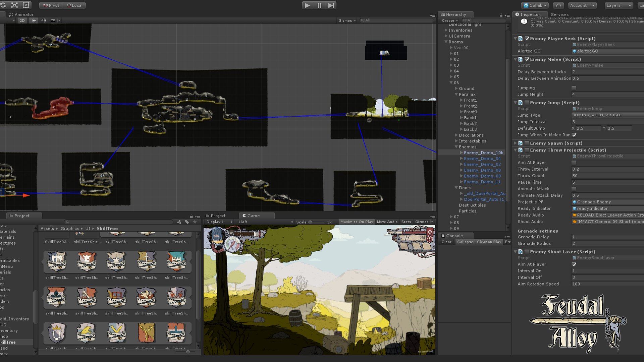Image resolution: width=644 pixels, height=362 pixels.
Task: Click the Project search by label icon
Action: (x=187, y=222)
